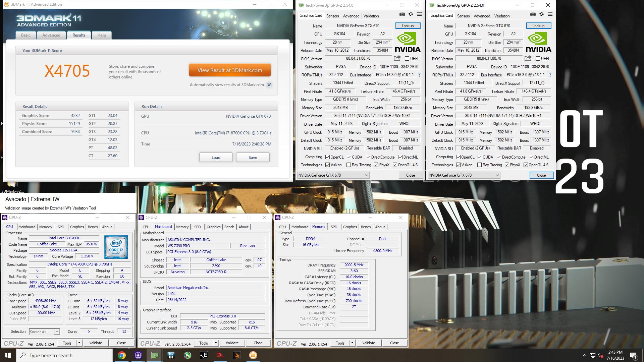
Task: Open Google Chrome from taskbar
Action: coord(122,355)
